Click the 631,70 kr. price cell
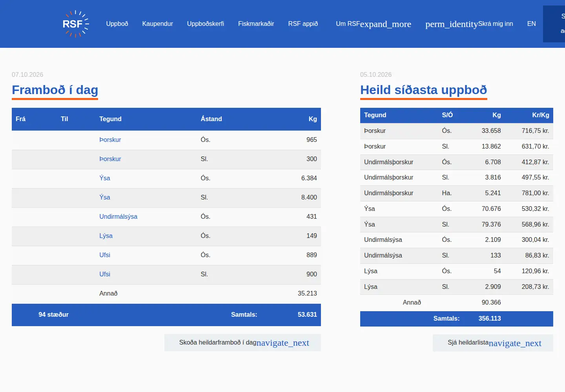This screenshot has width=565, height=392. point(535,147)
